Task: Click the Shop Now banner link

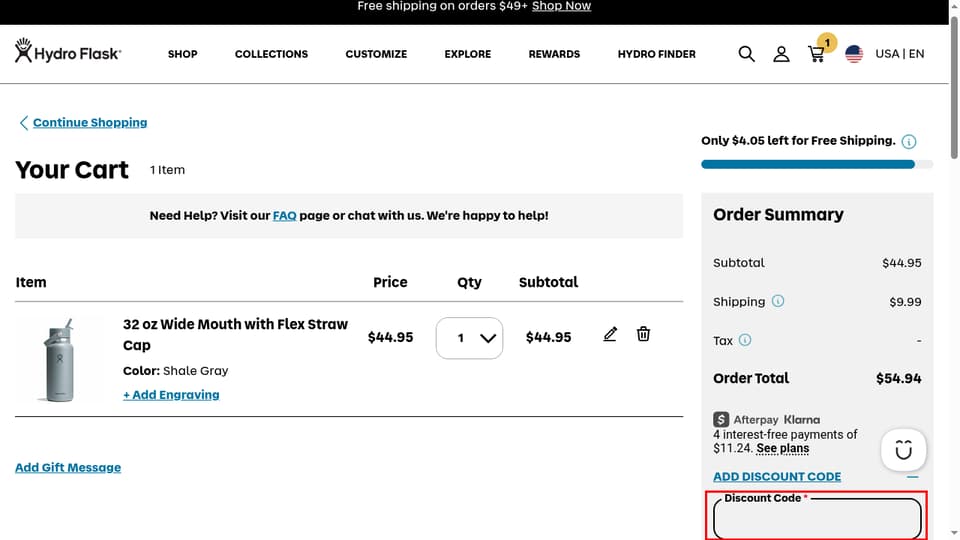Action: (x=561, y=6)
